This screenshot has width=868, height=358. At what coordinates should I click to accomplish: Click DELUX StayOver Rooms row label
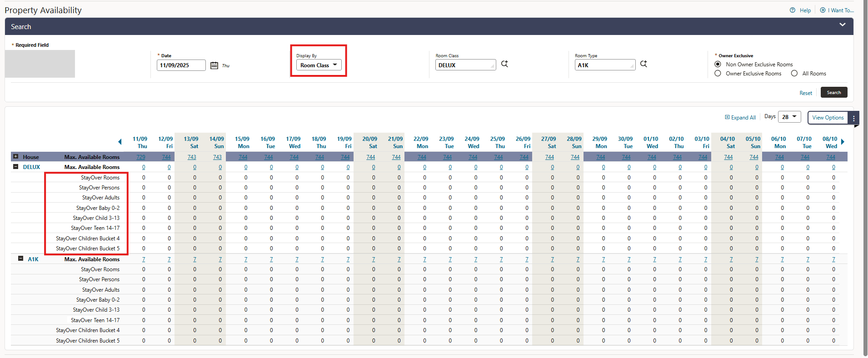(x=100, y=178)
